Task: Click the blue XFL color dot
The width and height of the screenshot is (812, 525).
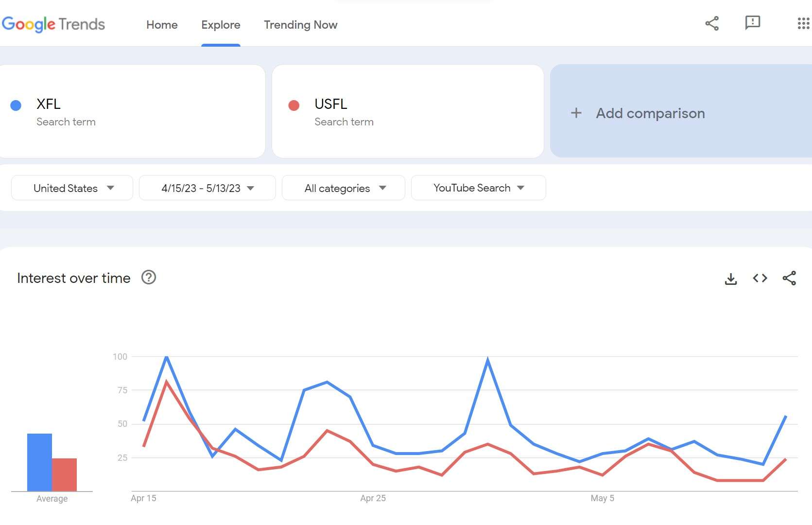Action: [16, 105]
